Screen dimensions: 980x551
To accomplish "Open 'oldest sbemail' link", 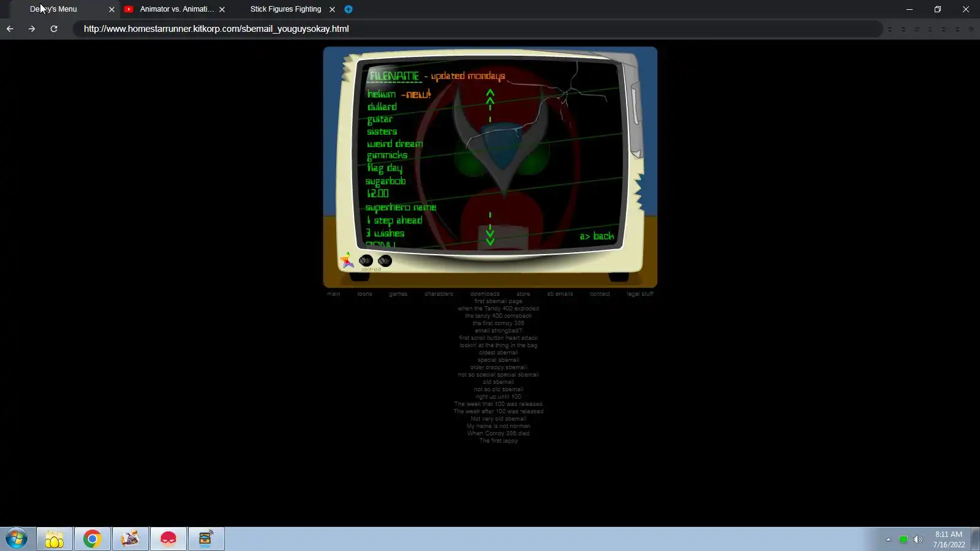I will pyautogui.click(x=499, y=353).
